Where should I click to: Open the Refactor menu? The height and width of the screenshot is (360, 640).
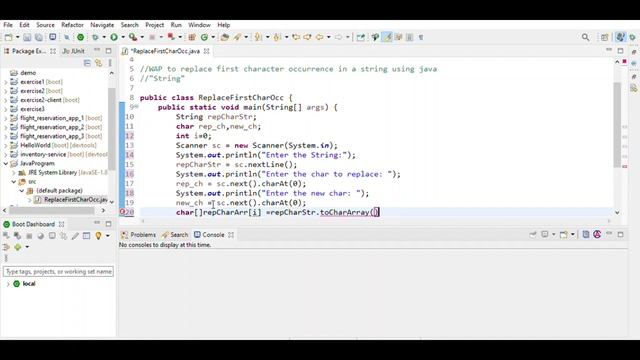(72, 25)
